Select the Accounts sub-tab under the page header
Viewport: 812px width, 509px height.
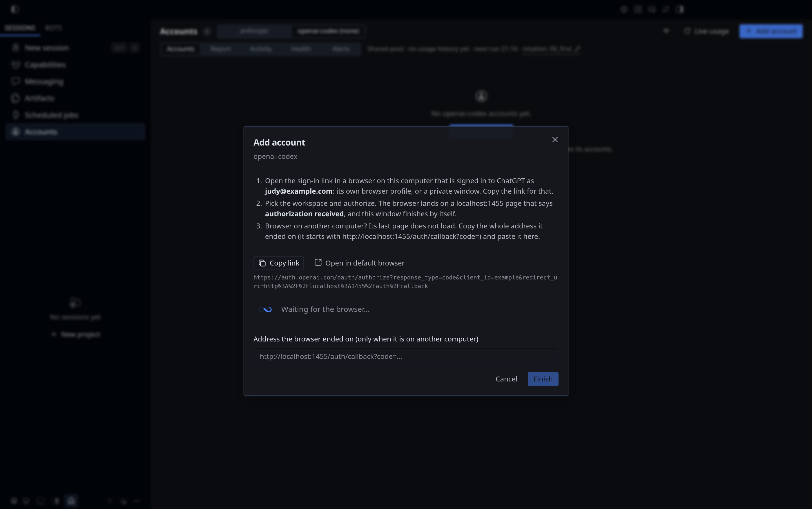point(180,49)
